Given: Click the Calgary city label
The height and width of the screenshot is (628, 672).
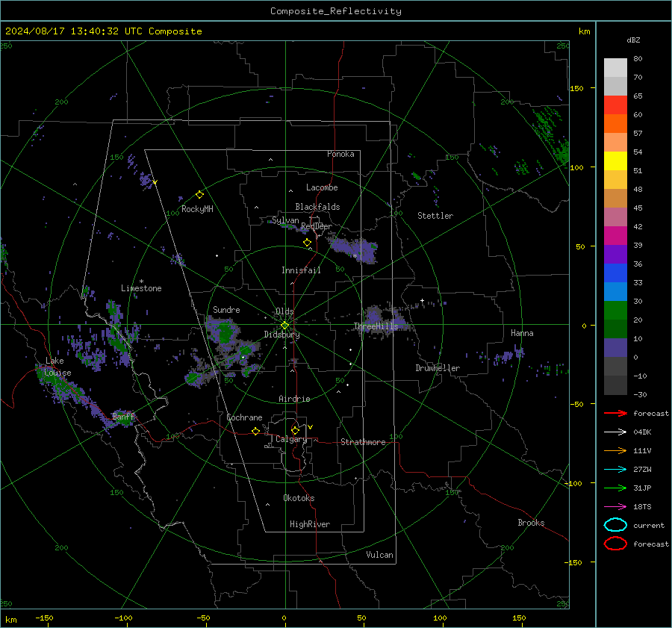Looking at the screenshot, I should click(291, 439).
